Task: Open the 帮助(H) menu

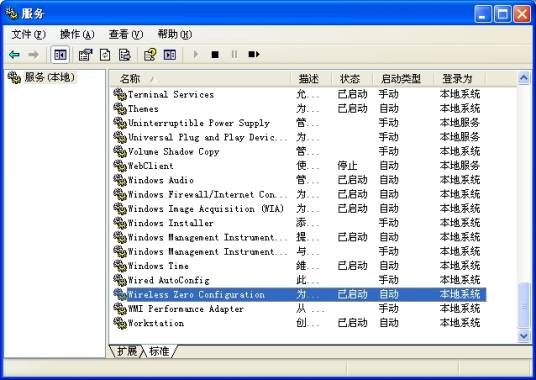Action: point(175,34)
